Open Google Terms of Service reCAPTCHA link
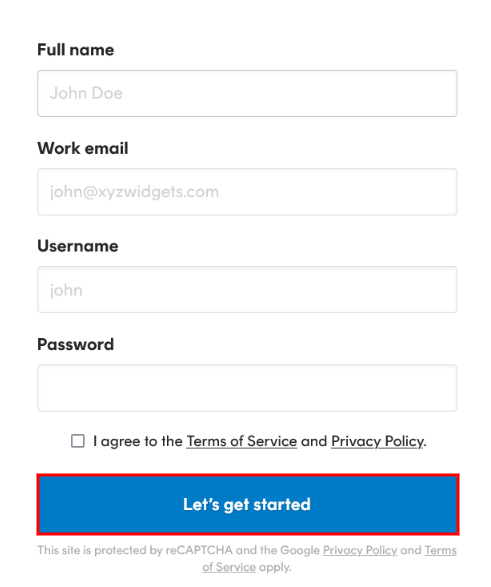 [x=441, y=550]
